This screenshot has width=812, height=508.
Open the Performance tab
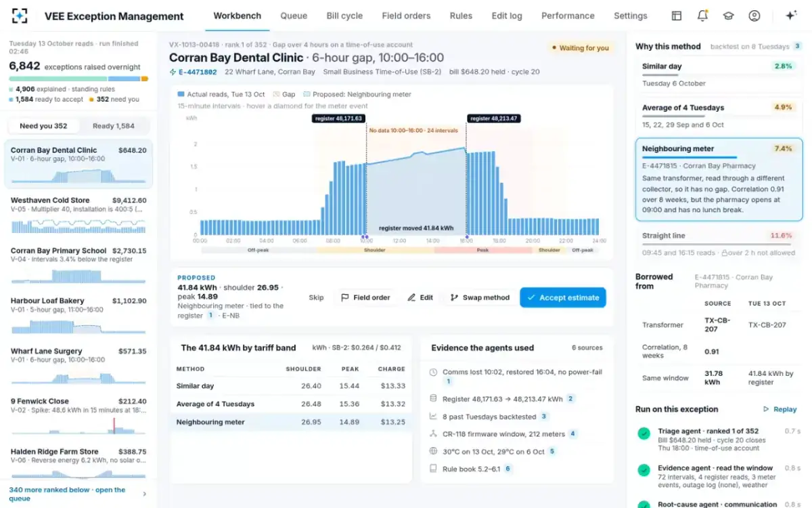(x=568, y=16)
